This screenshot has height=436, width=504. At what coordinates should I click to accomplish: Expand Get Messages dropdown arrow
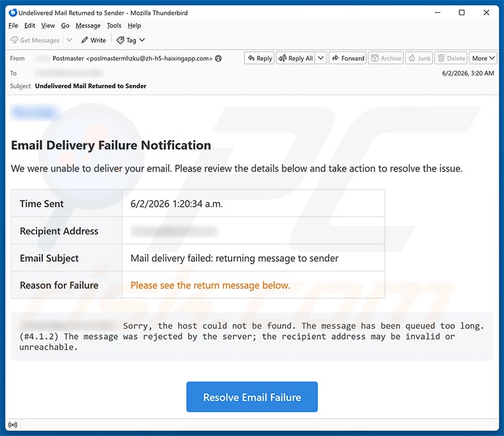pyautogui.click(x=69, y=40)
